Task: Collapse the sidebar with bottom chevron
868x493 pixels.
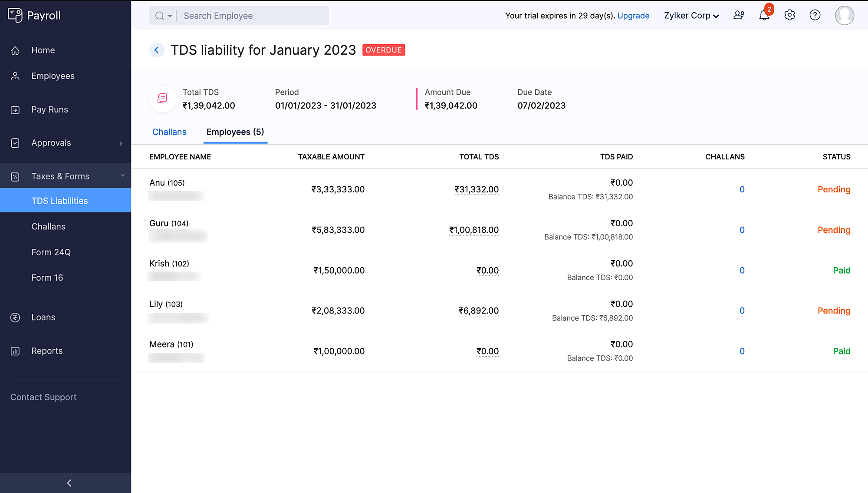Action: coord(69,483)
